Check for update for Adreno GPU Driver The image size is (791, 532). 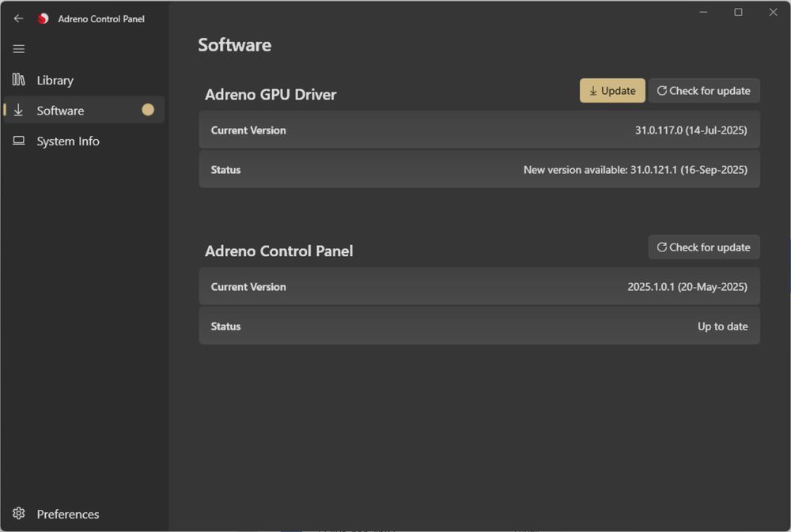point(704,91)
